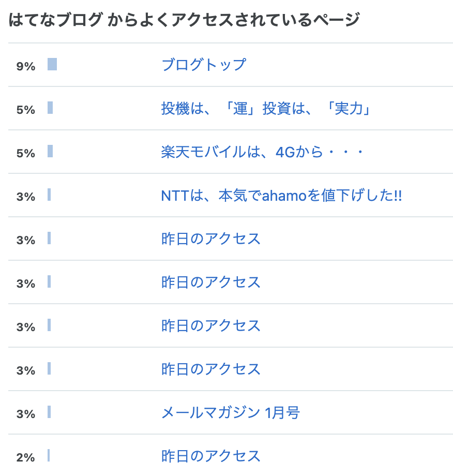Open the NTTは、本気でahamoを値下げした!! link
The image size is (453, 476).
[281, 195]
